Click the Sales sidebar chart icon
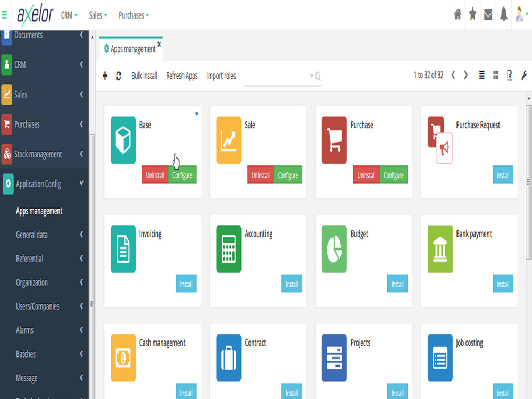Image resolution: width=532 pixels, height=399 pixels. pyautogui.click(x=7, y=94)
